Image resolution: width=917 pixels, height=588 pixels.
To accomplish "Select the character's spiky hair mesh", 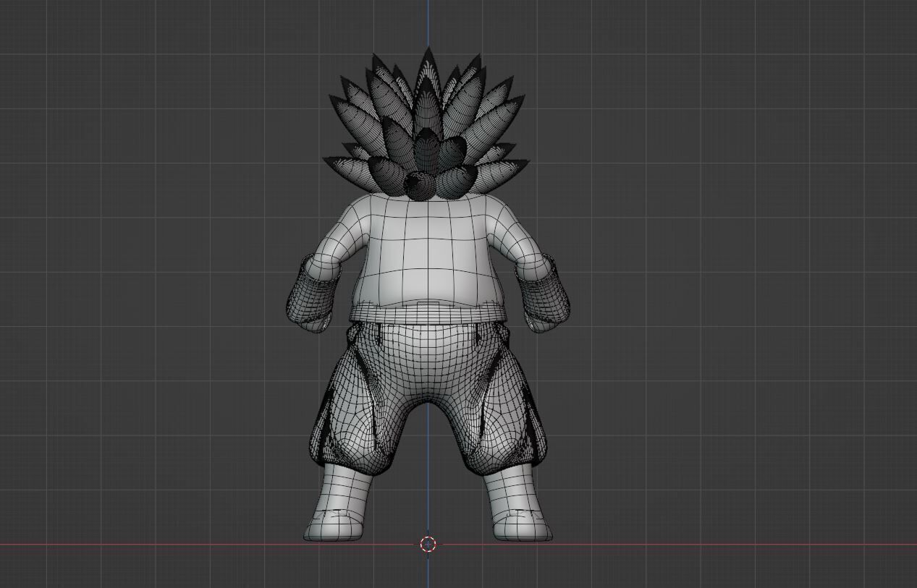I will 427,123.
